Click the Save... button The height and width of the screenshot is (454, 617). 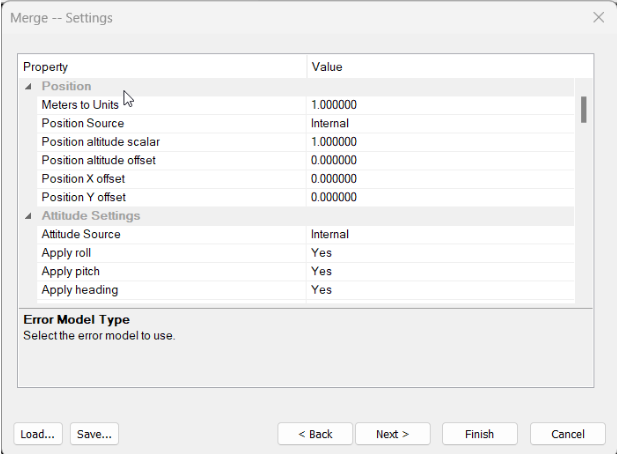[x=95, y=434]
